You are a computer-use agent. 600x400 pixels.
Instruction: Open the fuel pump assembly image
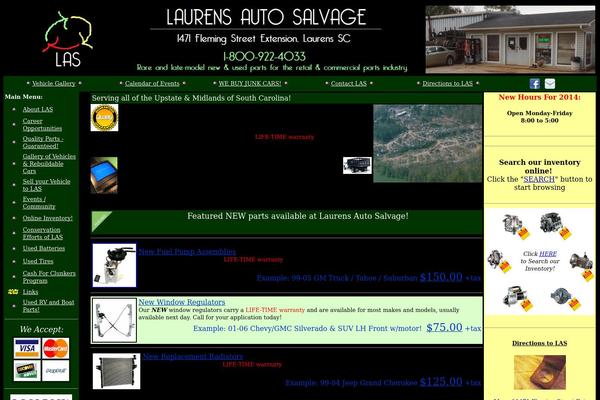coord(114,265)
